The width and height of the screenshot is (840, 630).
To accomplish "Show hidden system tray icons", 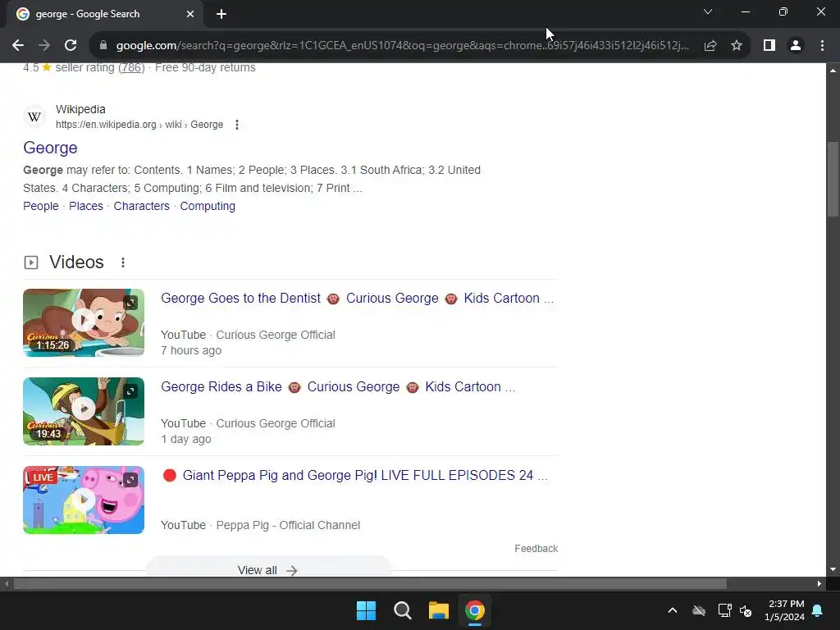I will [x=673, y=610].
